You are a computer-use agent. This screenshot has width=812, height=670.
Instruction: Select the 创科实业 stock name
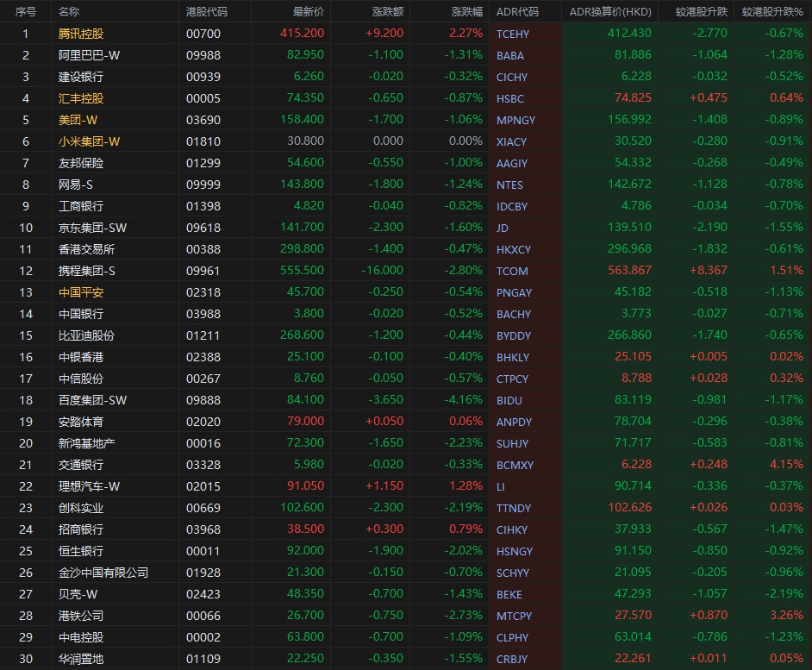pyautogui.click(x=81, y=509)
